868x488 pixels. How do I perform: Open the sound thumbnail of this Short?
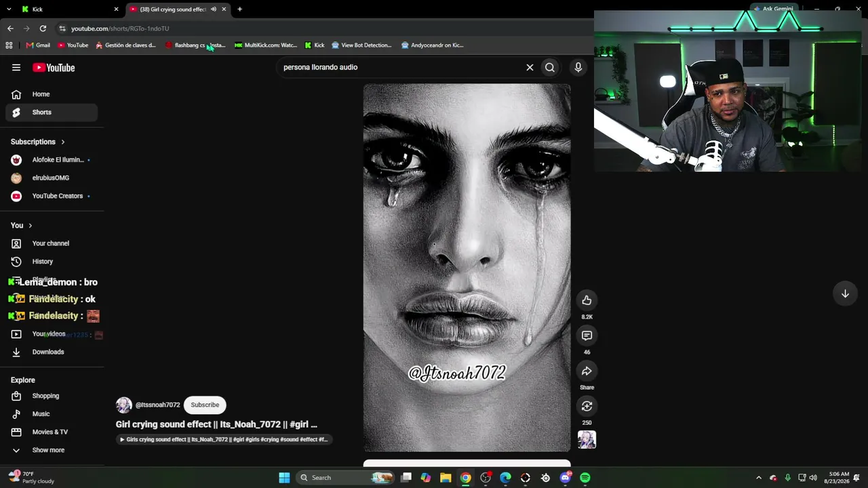587,440
